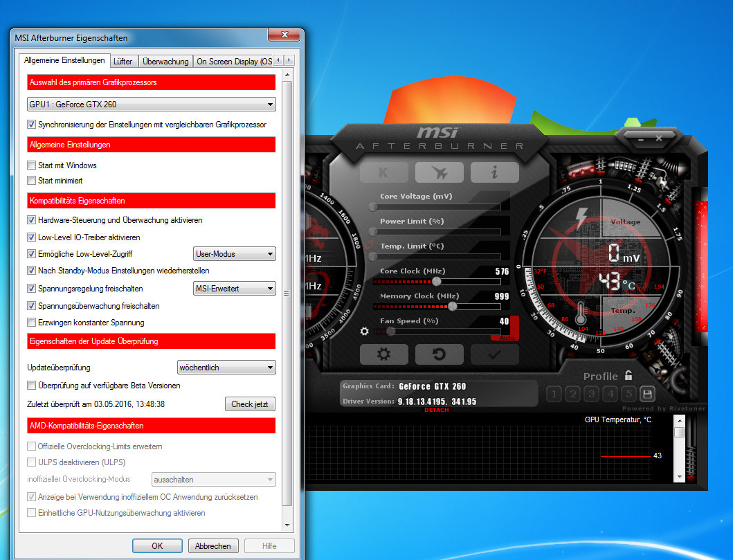Viewport: 733px width, 560px height.
Task: Toggle Synchronisierung der Einstellungen checkbox
Action: coord(31,125)
